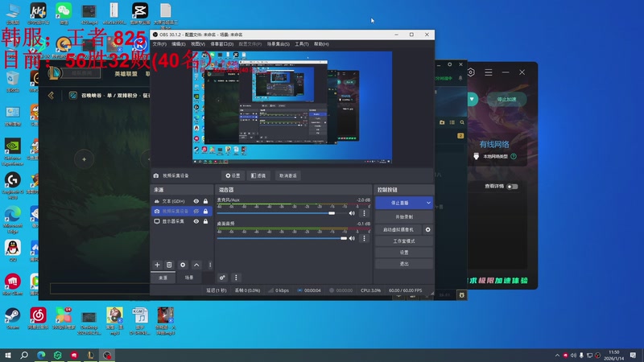The height and width of the screenshot is (362, 644).
Task: Open hexagon settings icon in accelerator window
Action: tap(471, 72)
